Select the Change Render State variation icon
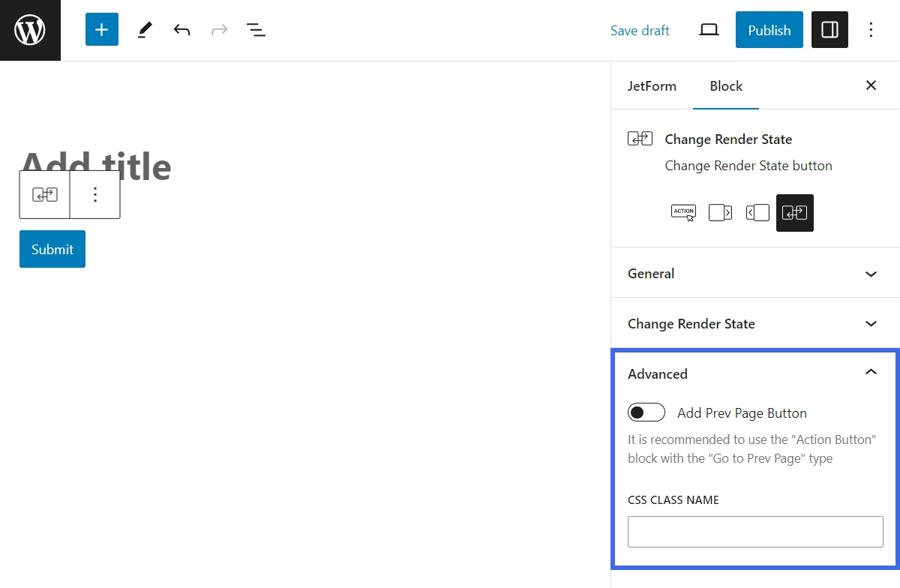900x588 pixels. (794, 213)
